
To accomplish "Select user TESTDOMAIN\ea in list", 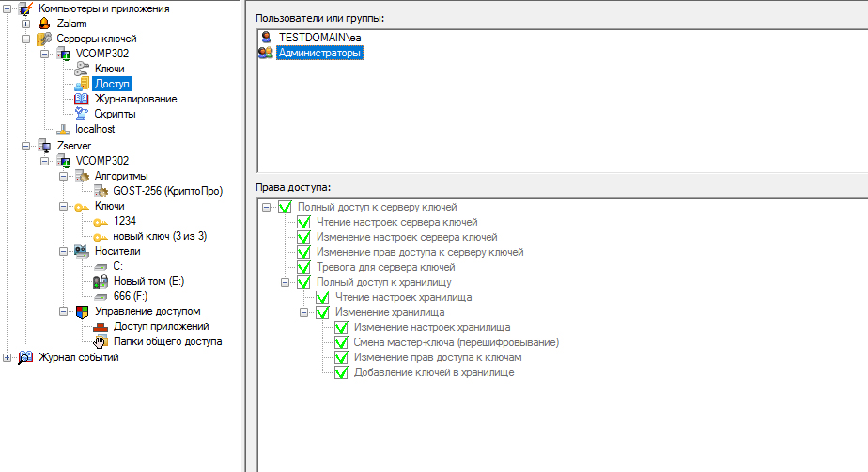I will [x=320, y=37].
